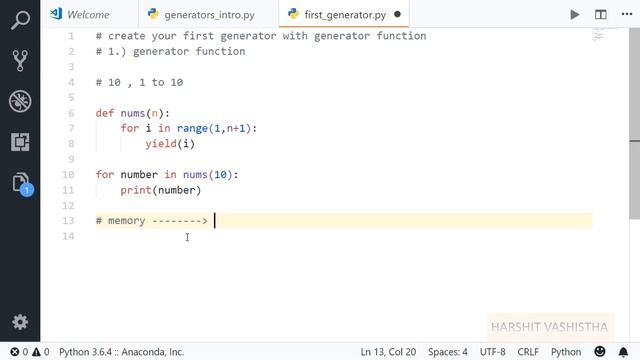Change indentation via Spaces: 4

coord(448,352)
